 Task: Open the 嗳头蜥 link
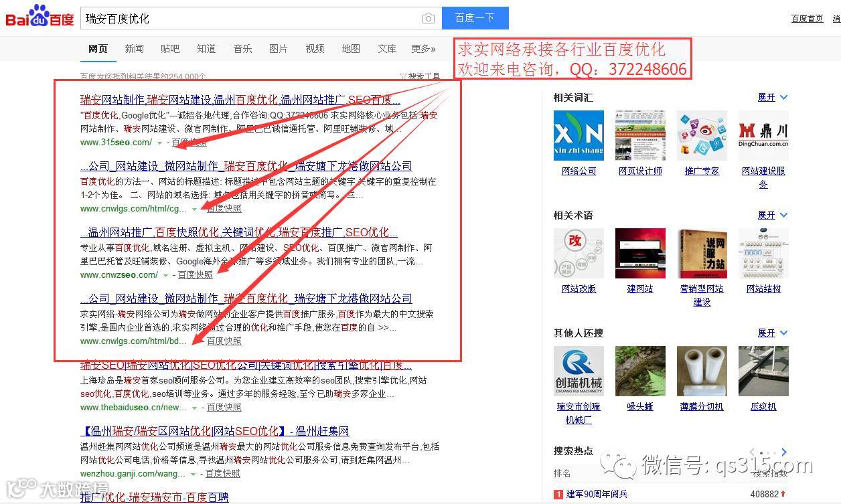(640, 407)
